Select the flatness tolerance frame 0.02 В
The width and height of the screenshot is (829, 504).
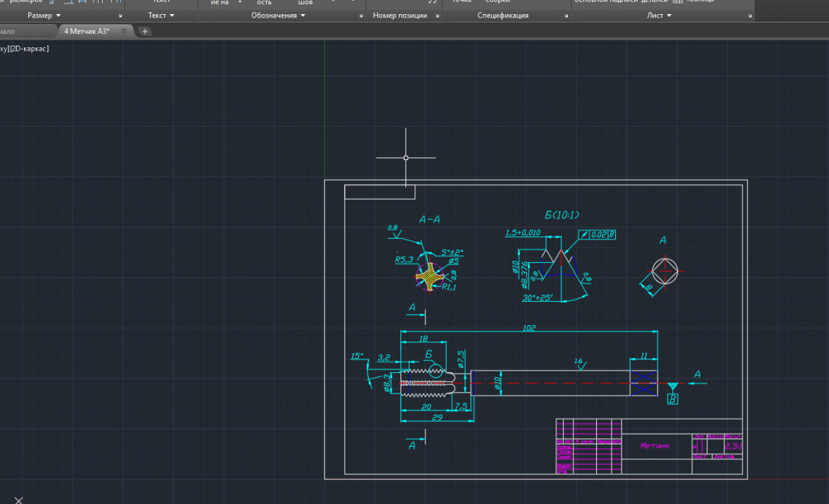click(597, 235)
